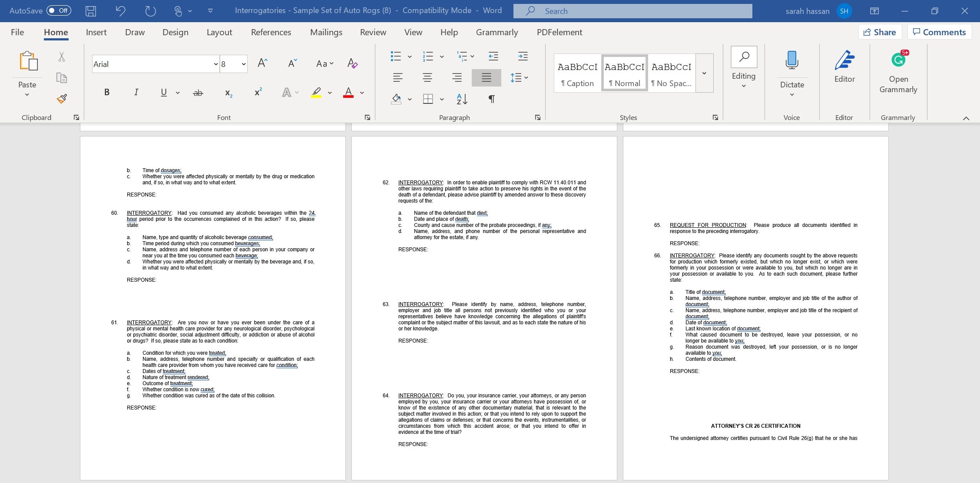Click the Clear All Formatting icon
980x483 pixels.
[352, 63]
